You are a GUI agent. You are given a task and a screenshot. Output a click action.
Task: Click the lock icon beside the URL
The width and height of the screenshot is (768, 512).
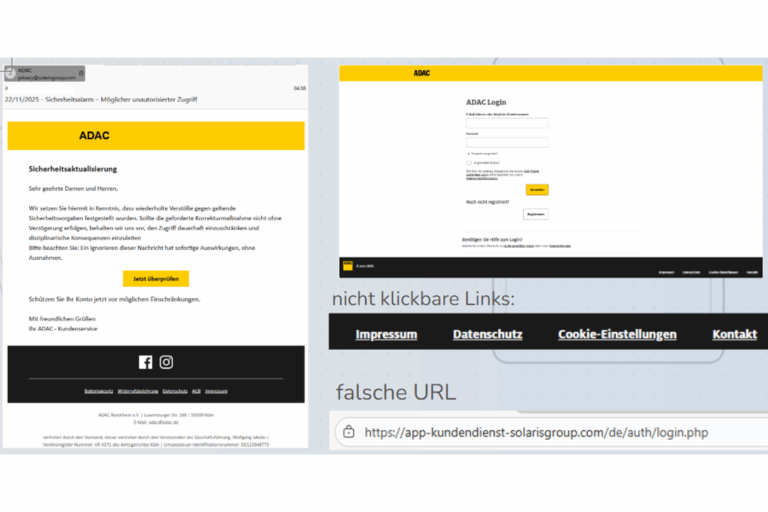pyautogui.click(x=349, y=432)
